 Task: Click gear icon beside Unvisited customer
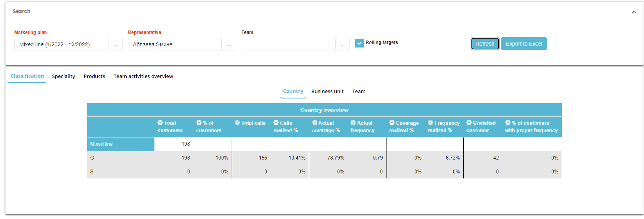[x=469, y=123]
